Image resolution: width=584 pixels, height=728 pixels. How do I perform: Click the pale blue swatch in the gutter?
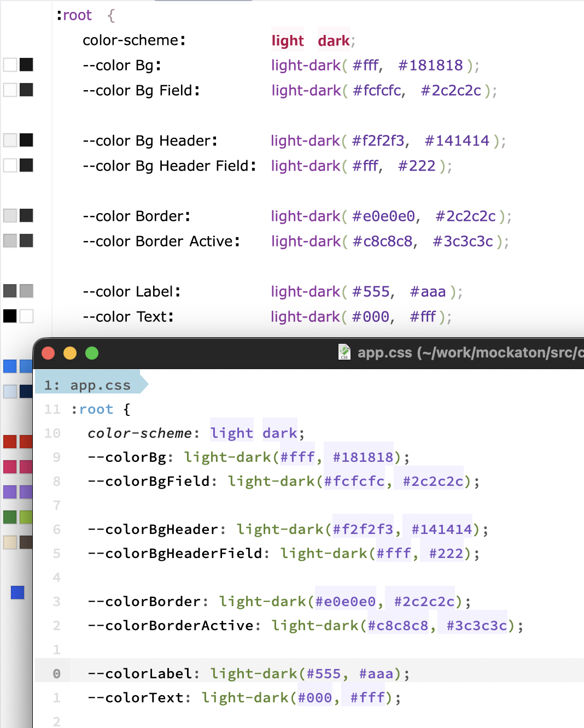pos(10,391)
